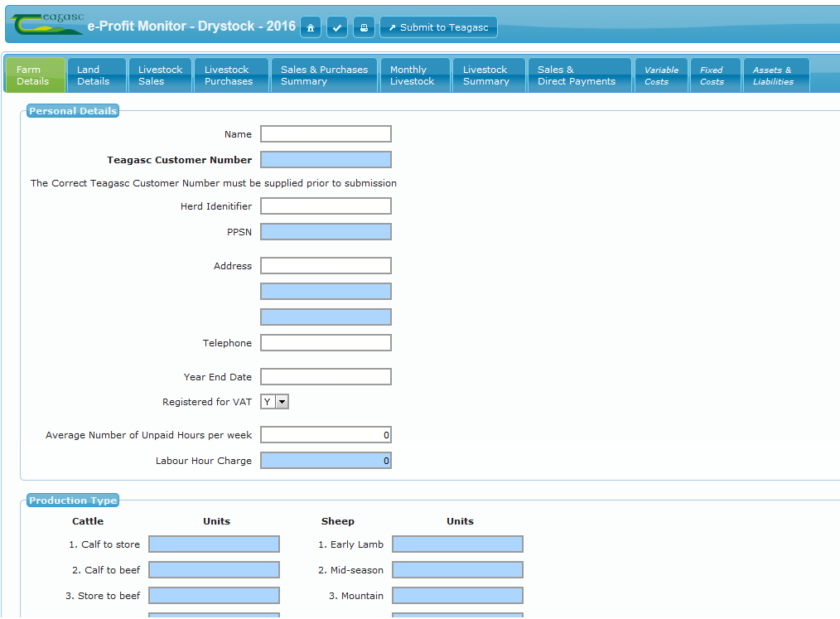Click the Customer Number submission notice text
Viewport: 840px width, 619px height.
tap(213, 183)
